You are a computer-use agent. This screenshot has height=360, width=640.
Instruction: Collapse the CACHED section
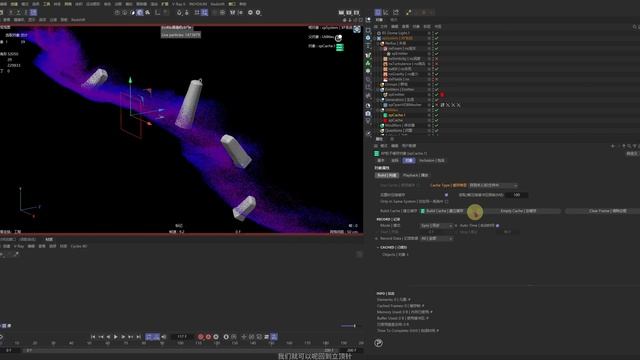point(378,247)
